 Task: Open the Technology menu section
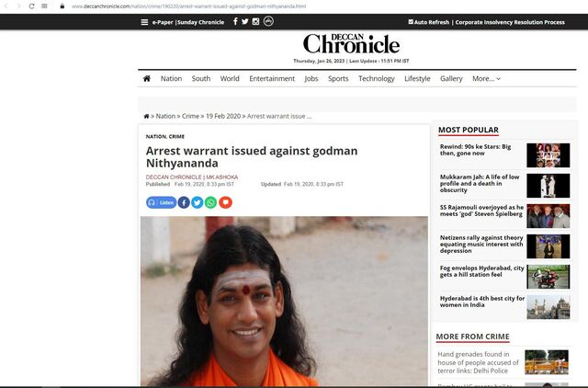pos(376,78)
